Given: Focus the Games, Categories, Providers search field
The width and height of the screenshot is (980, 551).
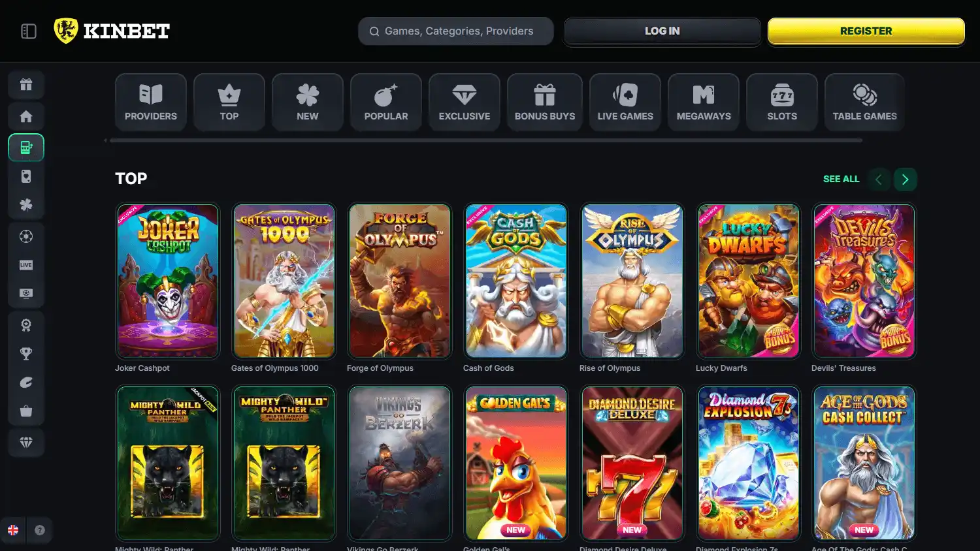Looking at the screenshot, I should click(x=456, y=31).
